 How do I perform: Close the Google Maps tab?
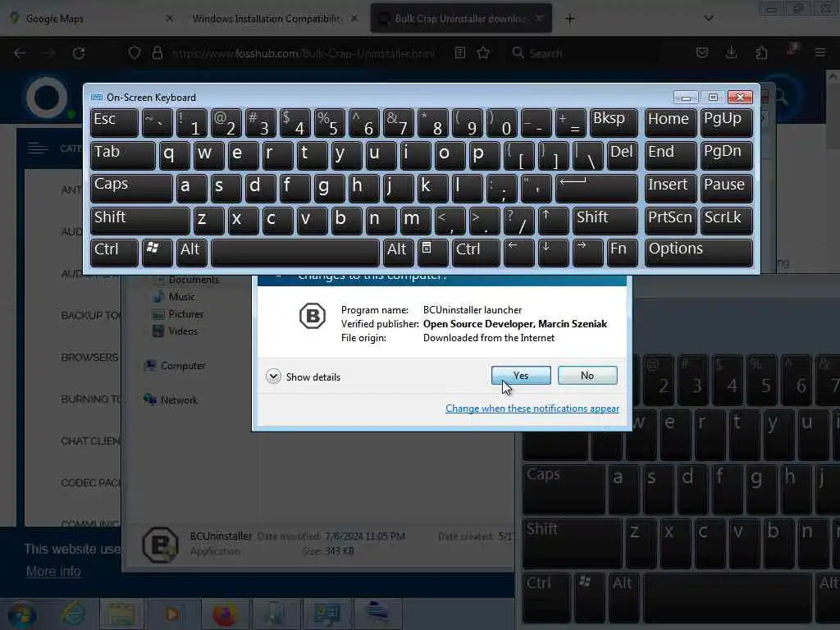[x=169, y=19]
